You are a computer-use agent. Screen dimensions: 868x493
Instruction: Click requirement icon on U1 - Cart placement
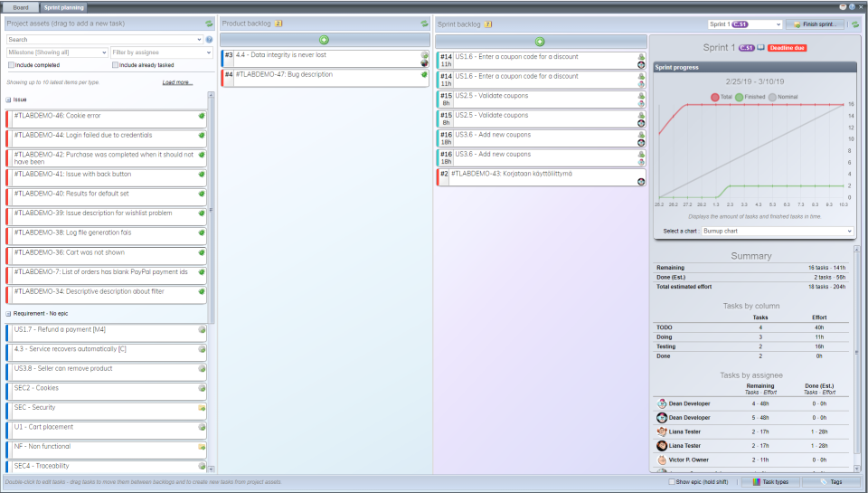pos(202,427)
